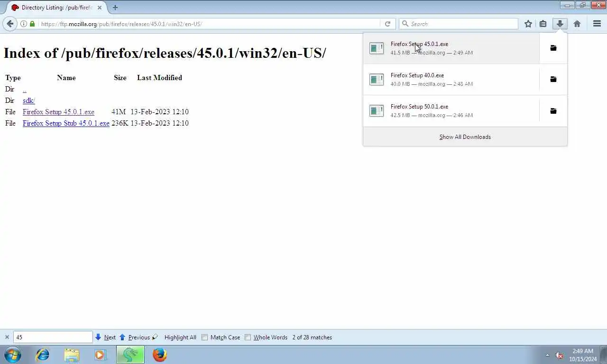Screen dimensions: 607x364
Task: Open the green highlighted app in taskbar
Action: 130,355
